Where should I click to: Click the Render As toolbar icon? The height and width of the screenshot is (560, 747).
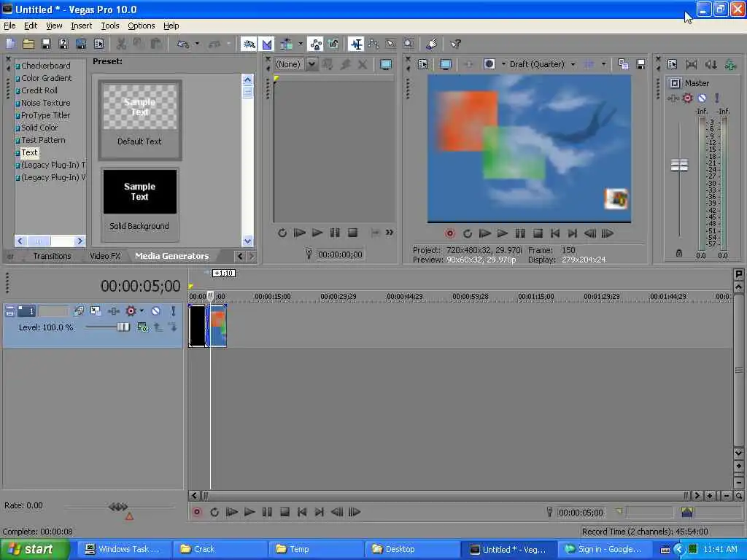click(x=81, y=44)
